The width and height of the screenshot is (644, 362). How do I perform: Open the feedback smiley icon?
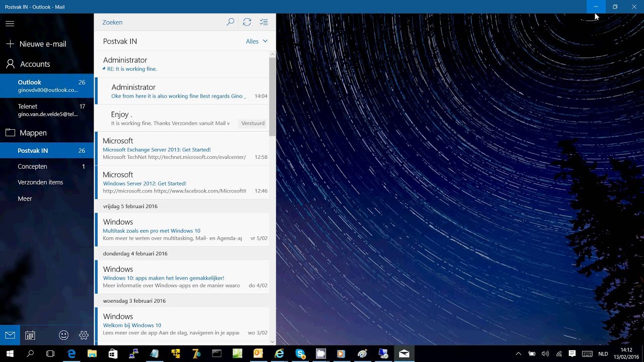point(64,335)
